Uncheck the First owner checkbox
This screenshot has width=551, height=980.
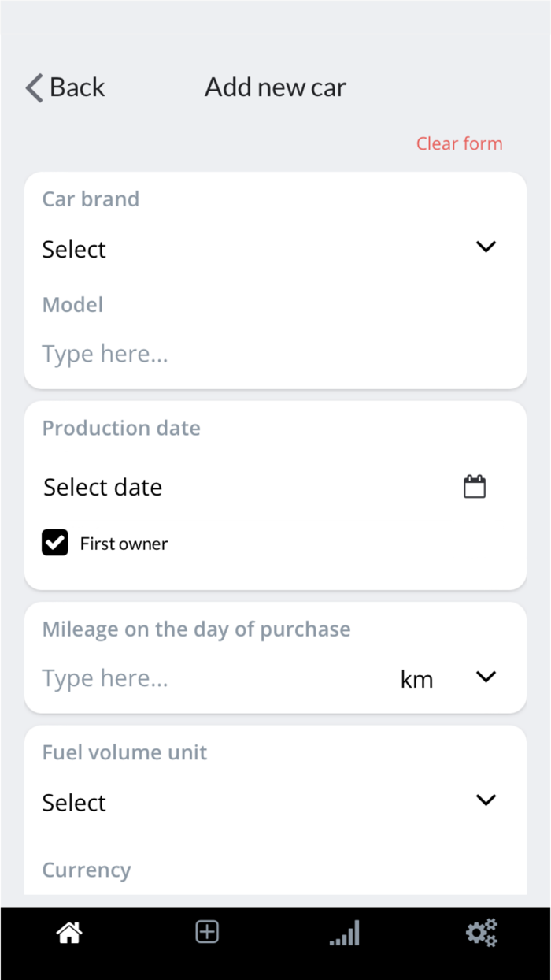pyautogui.click(x=54, y=542)
